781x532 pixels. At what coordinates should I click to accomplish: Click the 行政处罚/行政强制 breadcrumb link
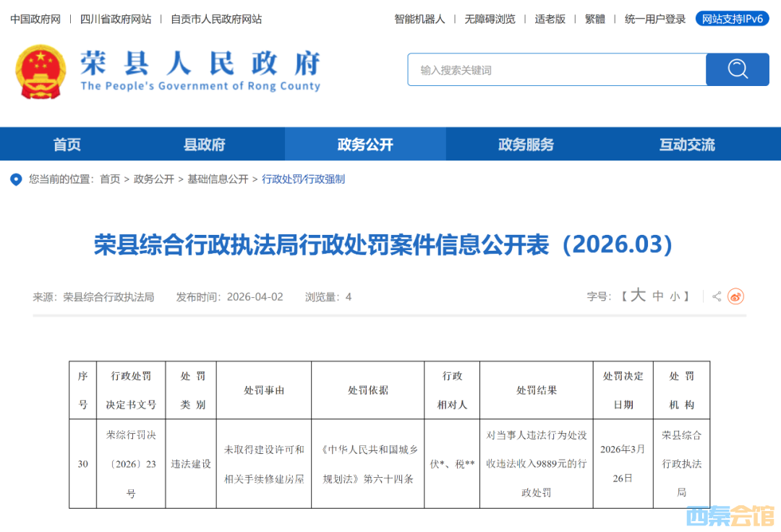[x=303, y=179]
